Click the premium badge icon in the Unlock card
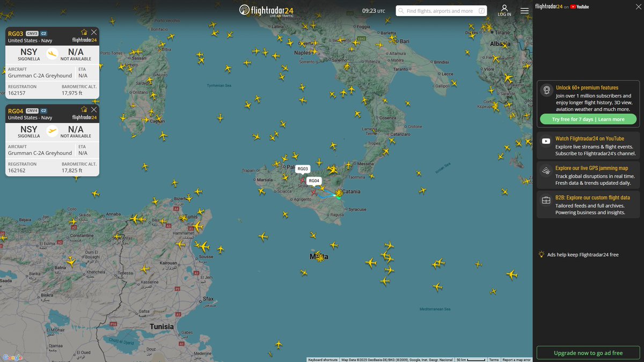This screenshot has width=644, height=362. tap(546, 91)
